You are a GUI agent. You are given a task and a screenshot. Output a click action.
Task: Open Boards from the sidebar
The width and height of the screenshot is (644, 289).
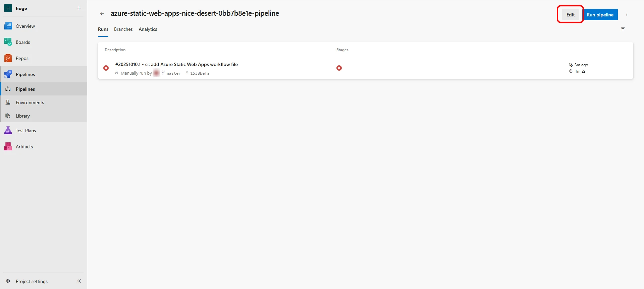23,42
